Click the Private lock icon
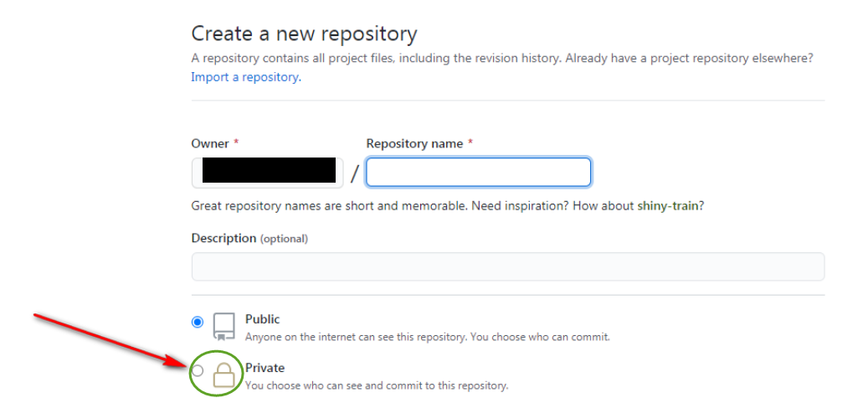This screenshot has height=403, width=868. point(223,375)
